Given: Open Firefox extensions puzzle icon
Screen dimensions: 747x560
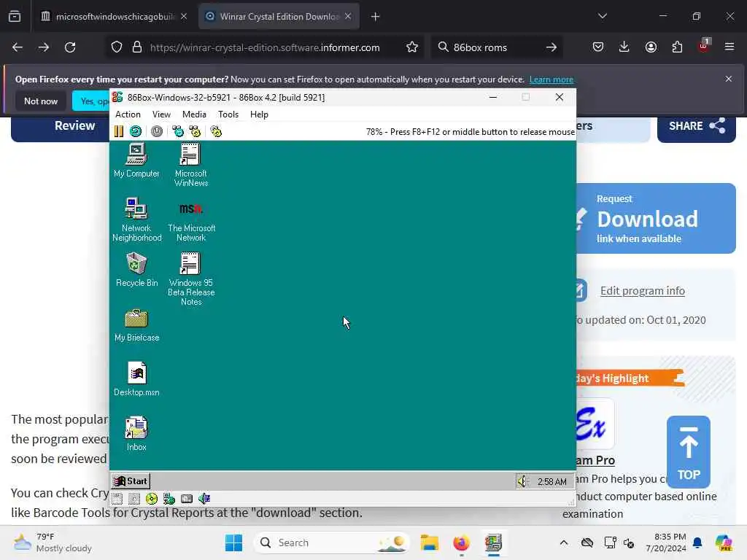Looking at the screenshot, I should click(677, 47).
